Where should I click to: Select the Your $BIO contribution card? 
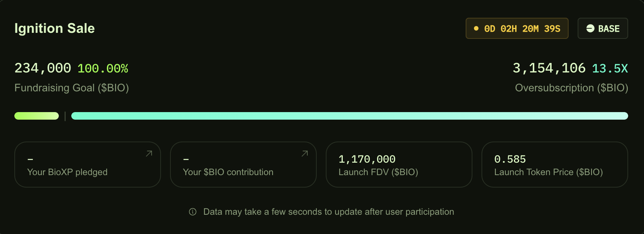coord(243,164)
